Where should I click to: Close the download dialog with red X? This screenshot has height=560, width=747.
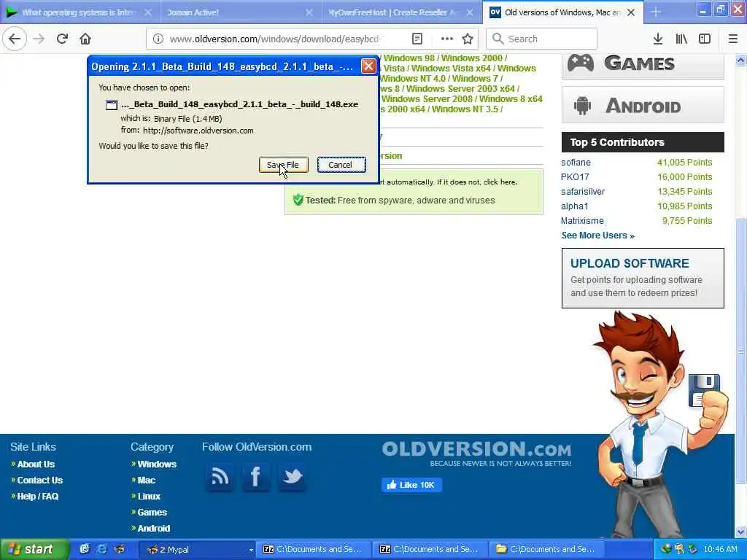tap(368, 66)
